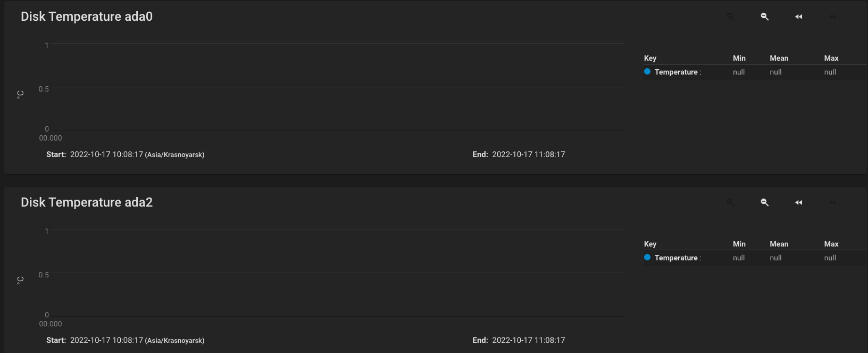Zoom in on the ada0 temperature chart
868x353 pixels.
click(x=731, y=17)
